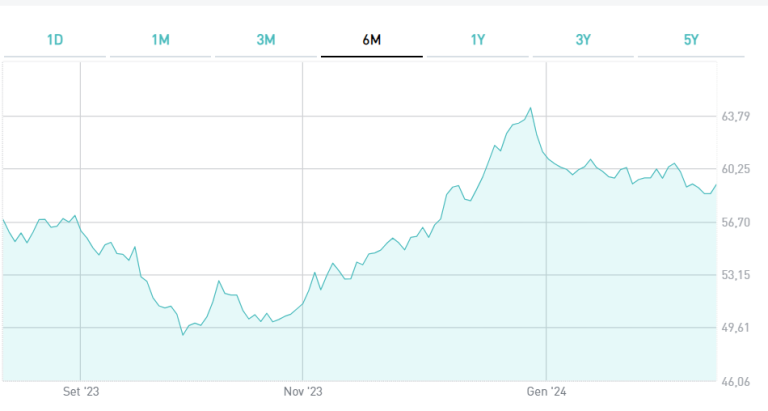Click the 63,79 price axis label
The height and width of the screenshot is (411, 768).
pos(736,116)
